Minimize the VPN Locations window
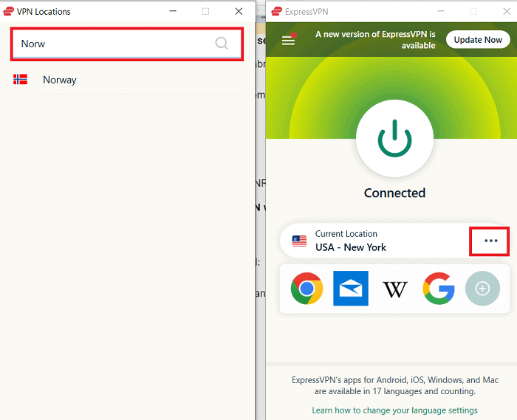 (x=173, y=11)
